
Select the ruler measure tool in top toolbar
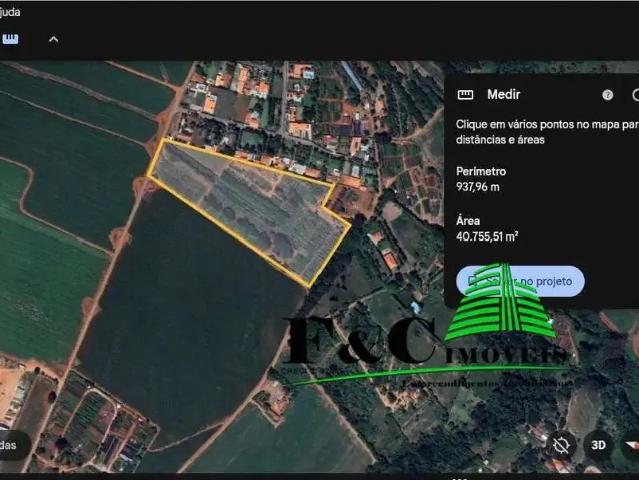[x=11, y=39]
